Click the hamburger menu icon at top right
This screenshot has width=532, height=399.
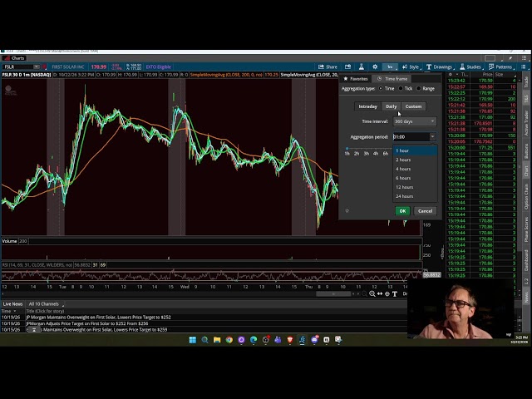tap(525, 58)
